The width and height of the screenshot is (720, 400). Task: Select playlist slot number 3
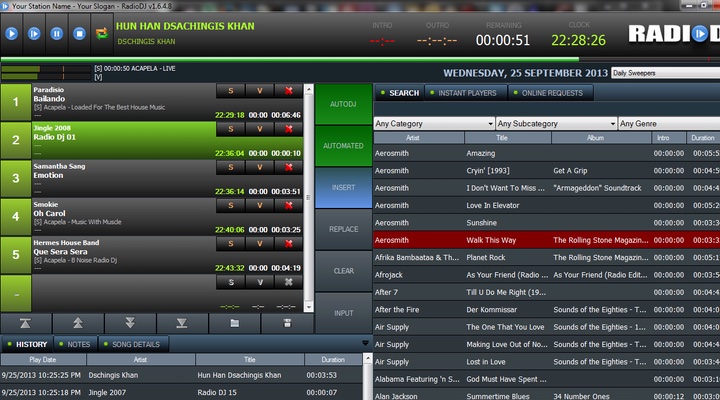tap(16, 178)
